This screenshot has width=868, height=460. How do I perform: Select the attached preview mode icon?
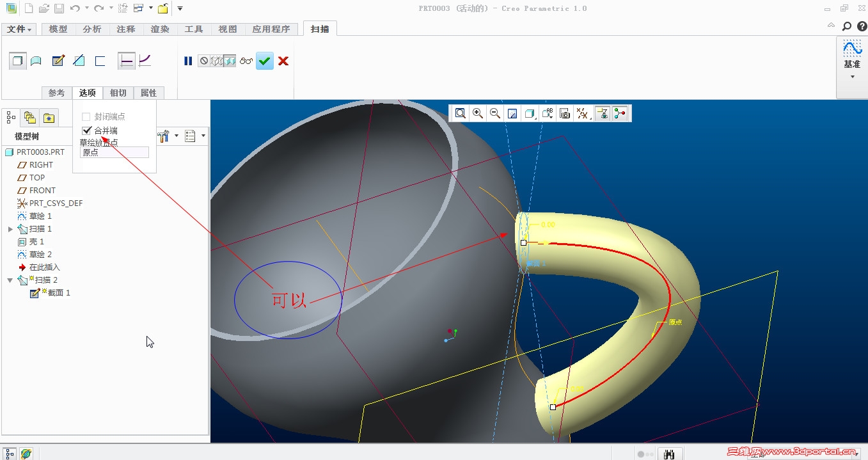point(230,61)
